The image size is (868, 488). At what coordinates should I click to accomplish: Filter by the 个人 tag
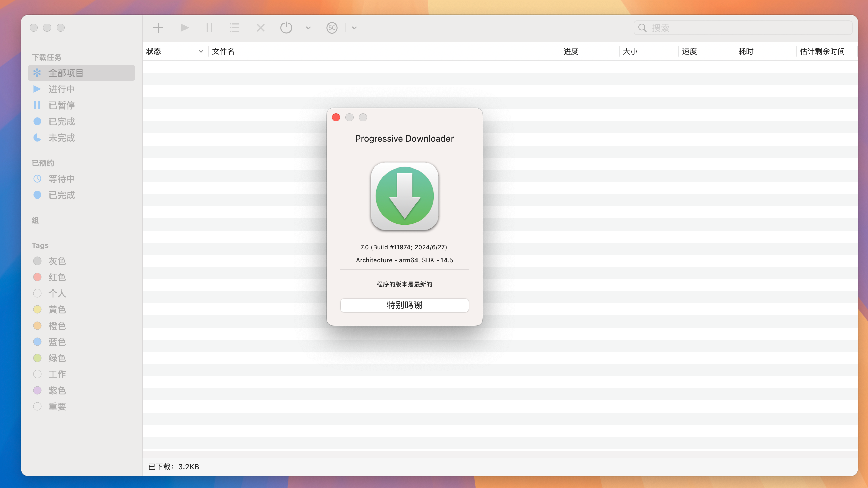[81, 293]
